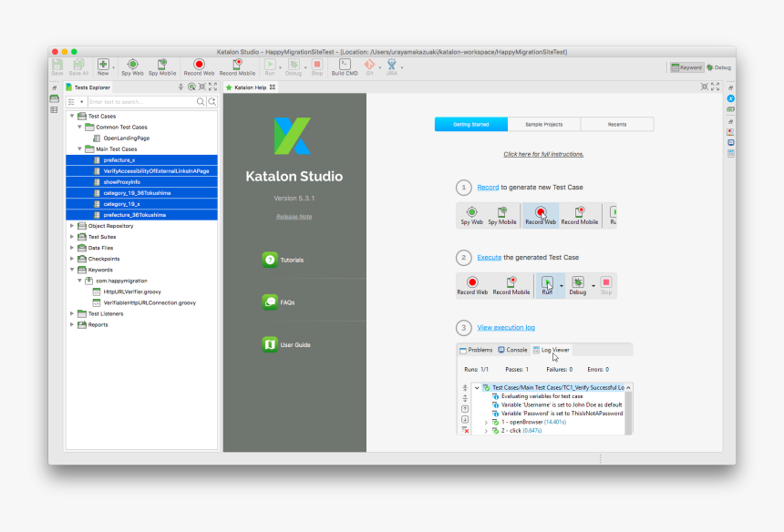Open 'Click here for full instructions' link
Image resolution: width=784 pixels, height=532 pixels.
tap(543, 154)
